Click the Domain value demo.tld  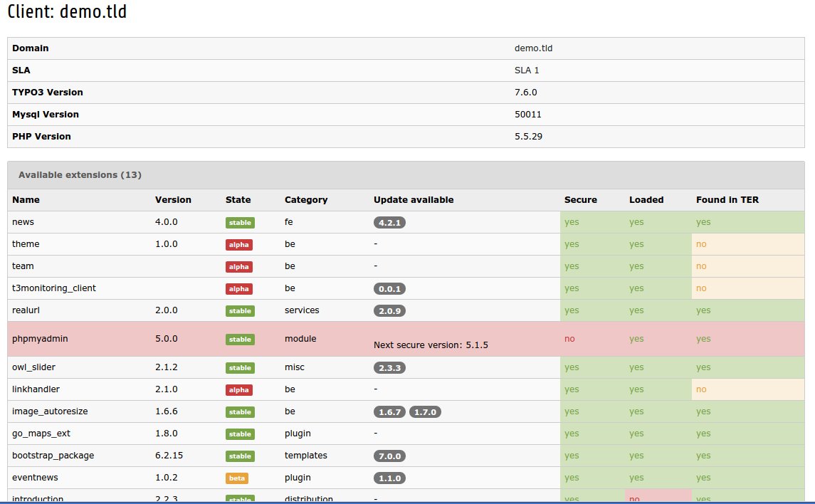(534, 48)
